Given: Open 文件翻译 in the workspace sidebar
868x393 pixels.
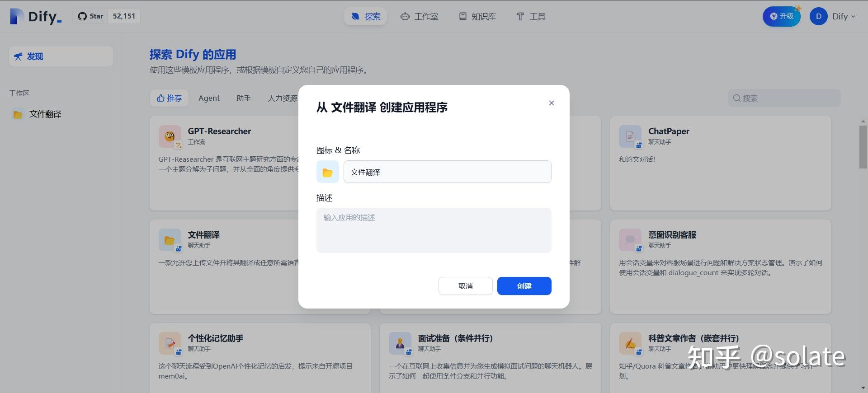Looking at the screenshot, I should (x=61, y=114).
